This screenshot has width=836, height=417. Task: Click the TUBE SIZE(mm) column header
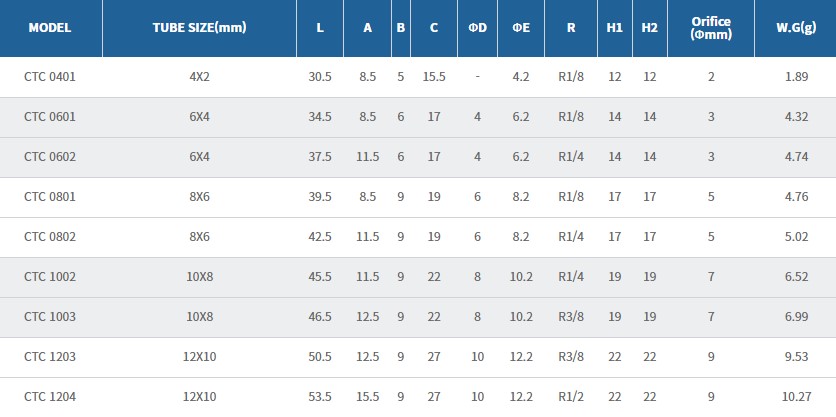click(199, 28)
